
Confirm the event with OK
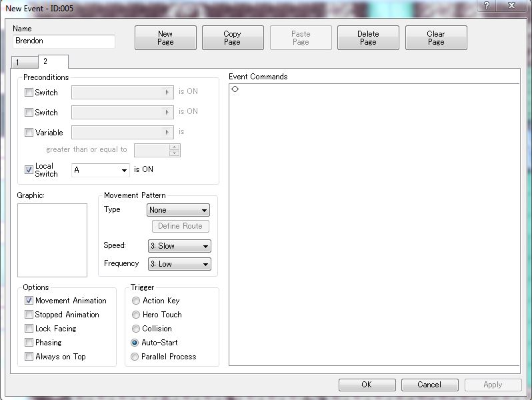[367, 385]
